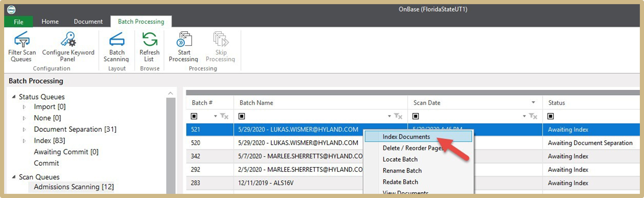This screenshot has height=198, width=644.
Task: Click the Batch Name column header
Action: 321,103
